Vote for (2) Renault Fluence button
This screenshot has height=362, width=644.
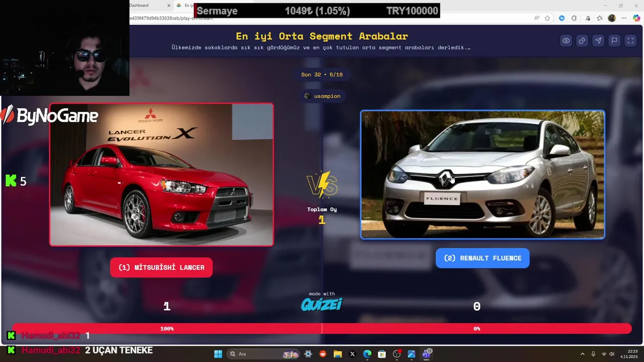pos(482,258)
